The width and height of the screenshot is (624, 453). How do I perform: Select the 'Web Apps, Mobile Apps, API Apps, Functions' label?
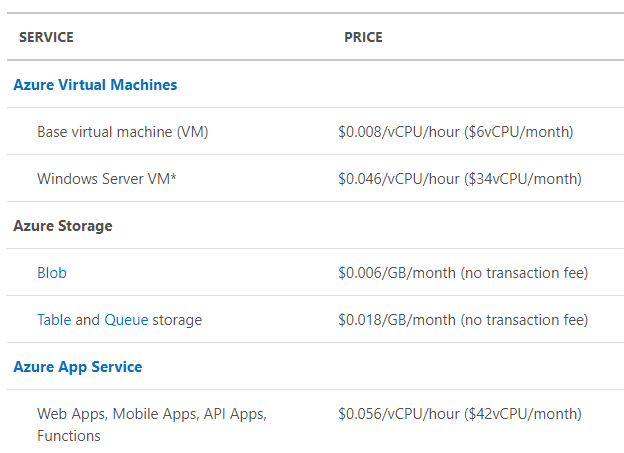[152, 425]
